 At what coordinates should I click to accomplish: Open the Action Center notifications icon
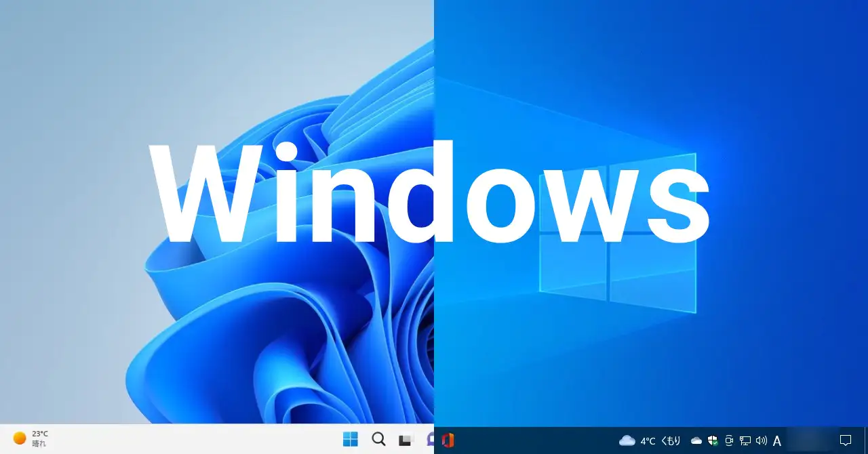coord(846,440)
